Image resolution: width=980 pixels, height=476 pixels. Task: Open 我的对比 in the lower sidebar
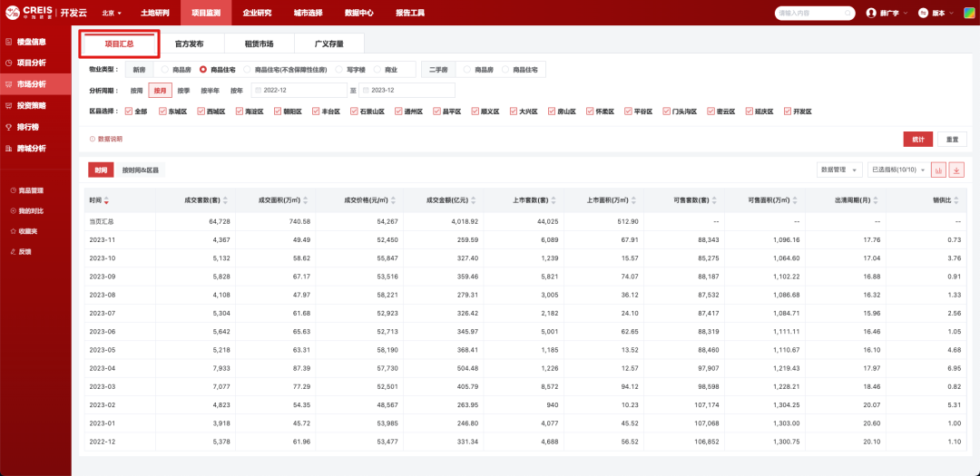pos(27,210)
